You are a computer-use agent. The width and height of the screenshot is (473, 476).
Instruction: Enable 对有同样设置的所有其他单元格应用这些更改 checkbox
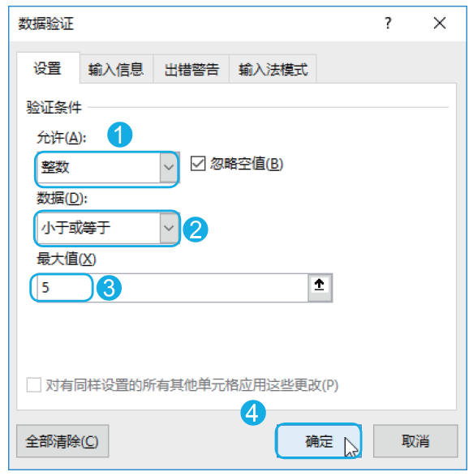click(34, 385)
